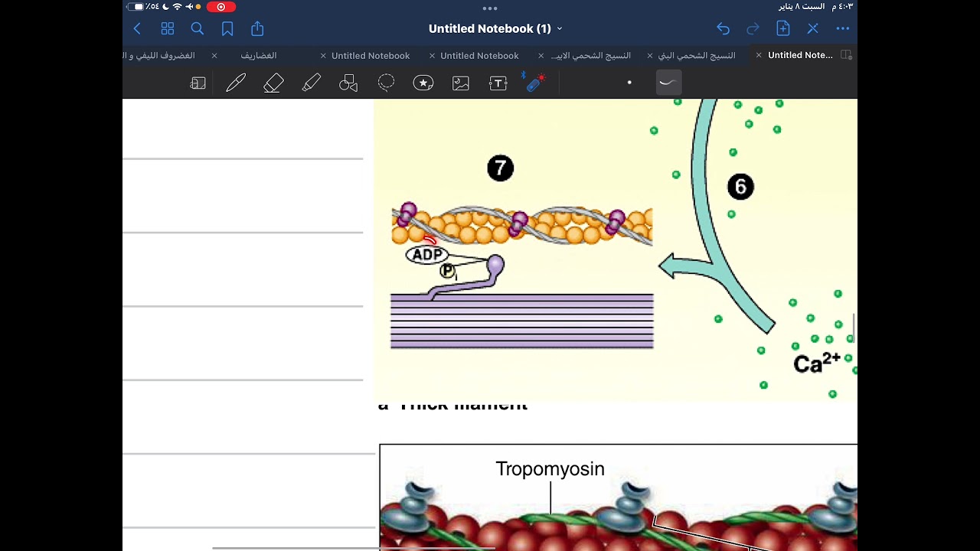Activate the laser pointer tool
980x551 pixels.
pos(536,82)
